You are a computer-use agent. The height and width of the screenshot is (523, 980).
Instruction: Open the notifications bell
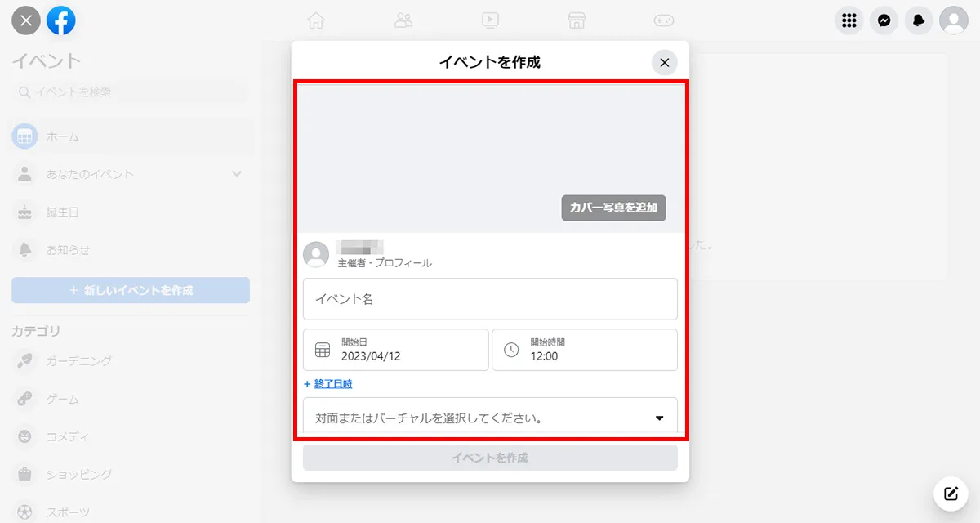click(918, 20)
